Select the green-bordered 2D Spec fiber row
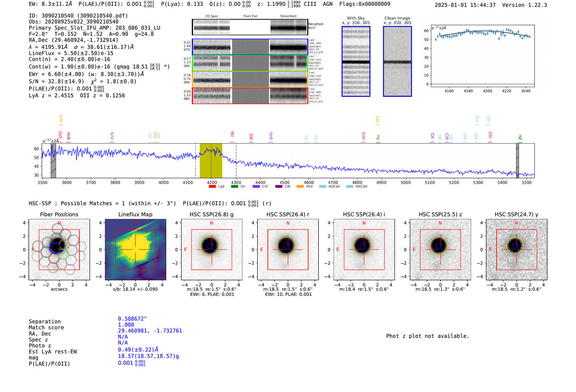 click(x=250, y=63)
